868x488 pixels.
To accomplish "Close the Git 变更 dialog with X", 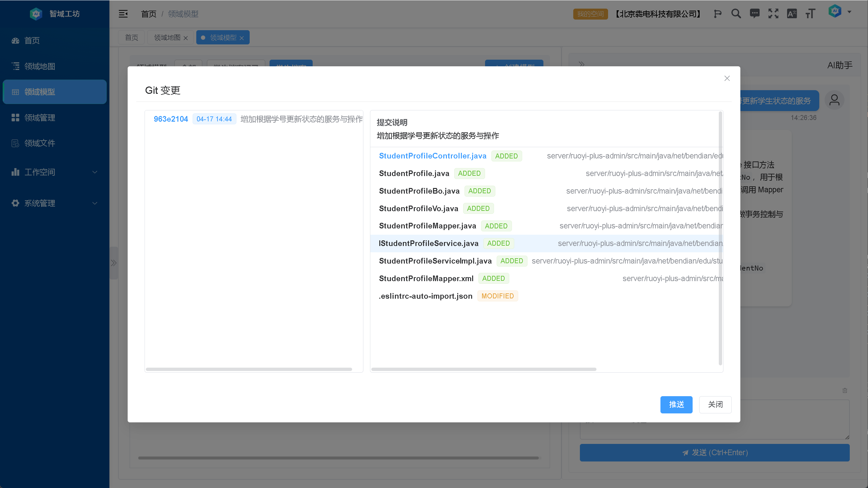I will (x=727, y=78).
